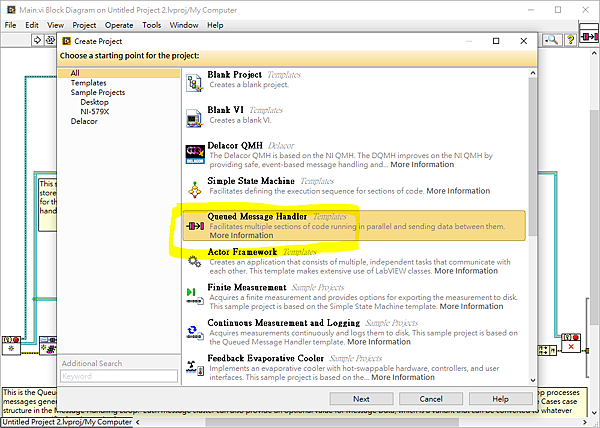Click the Finite Measurement icon
Screen dimensions: 600x428
(195, 297)
